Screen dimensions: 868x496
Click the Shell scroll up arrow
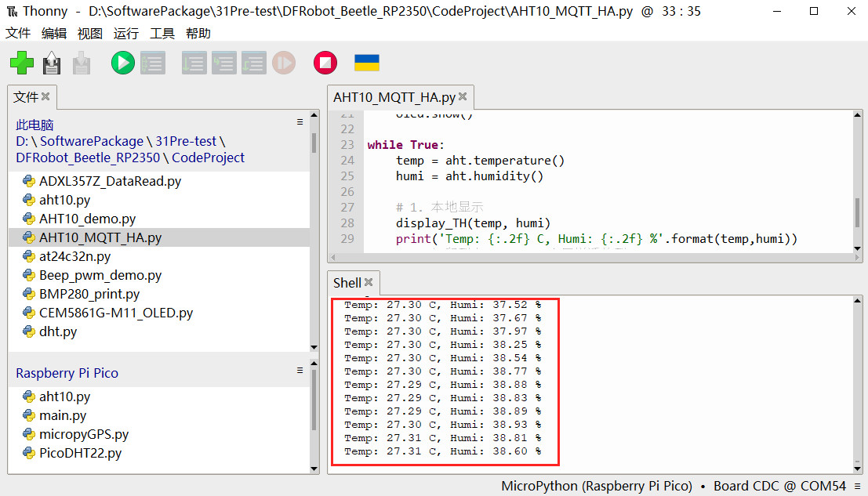tap(858, 301)
